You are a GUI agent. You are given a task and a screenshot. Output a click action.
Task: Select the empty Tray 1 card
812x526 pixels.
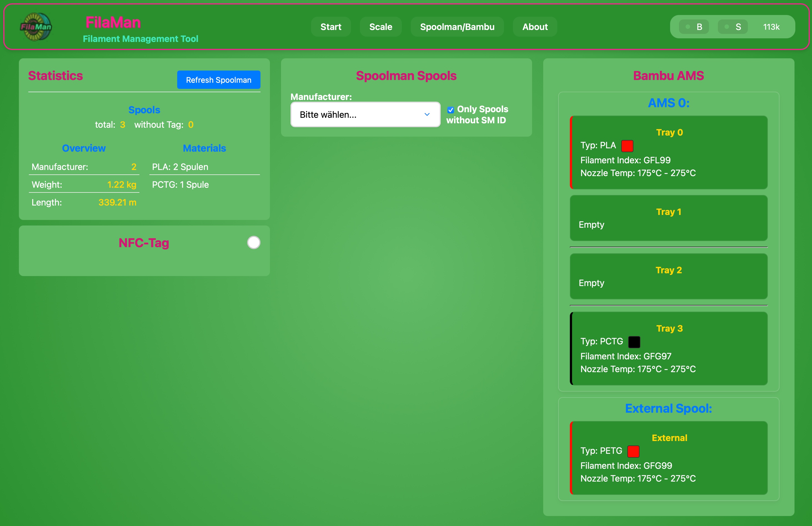[668, 218]
